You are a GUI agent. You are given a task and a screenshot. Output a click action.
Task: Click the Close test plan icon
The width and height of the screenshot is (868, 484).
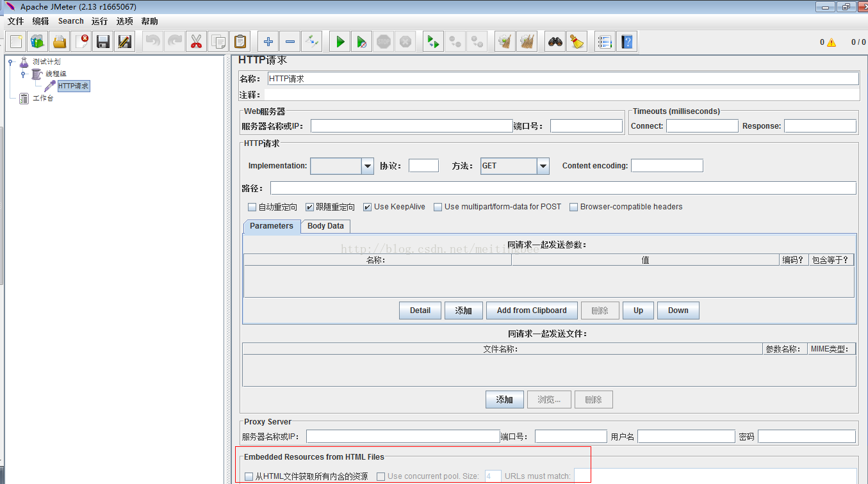click(x=81, y=42)
